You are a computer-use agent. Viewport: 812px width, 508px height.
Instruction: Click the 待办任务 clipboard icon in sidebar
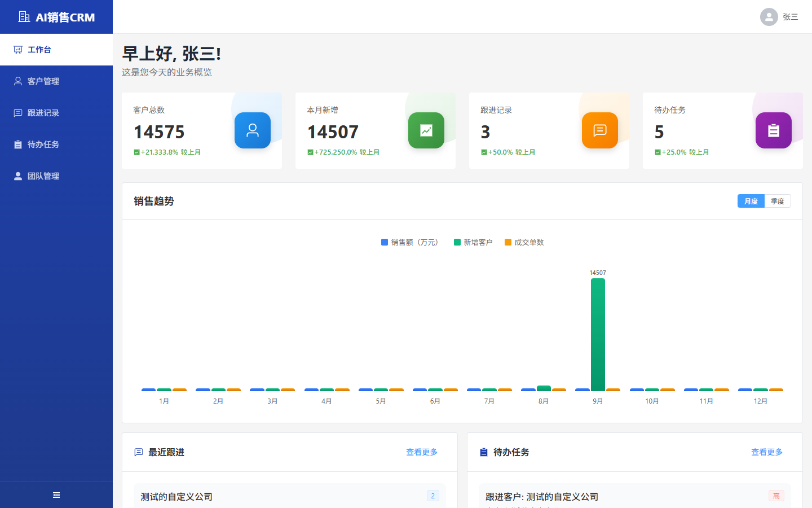18,144
